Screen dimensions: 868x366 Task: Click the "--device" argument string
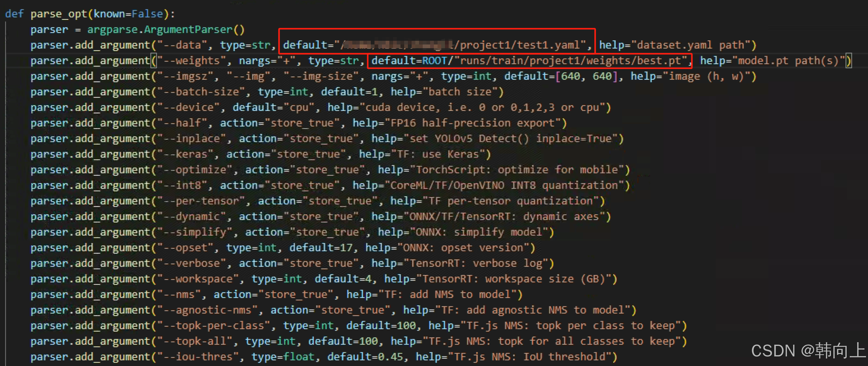pos(189,107)
